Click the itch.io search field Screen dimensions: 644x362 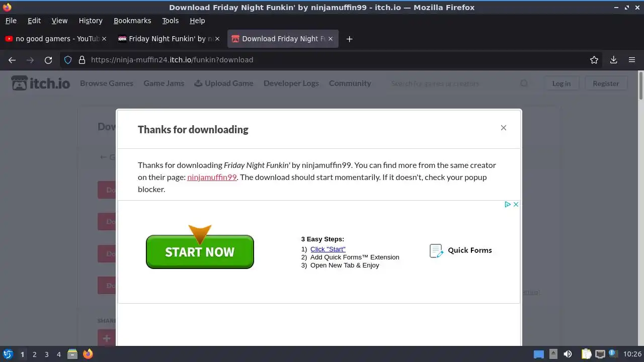pos(453,83)
